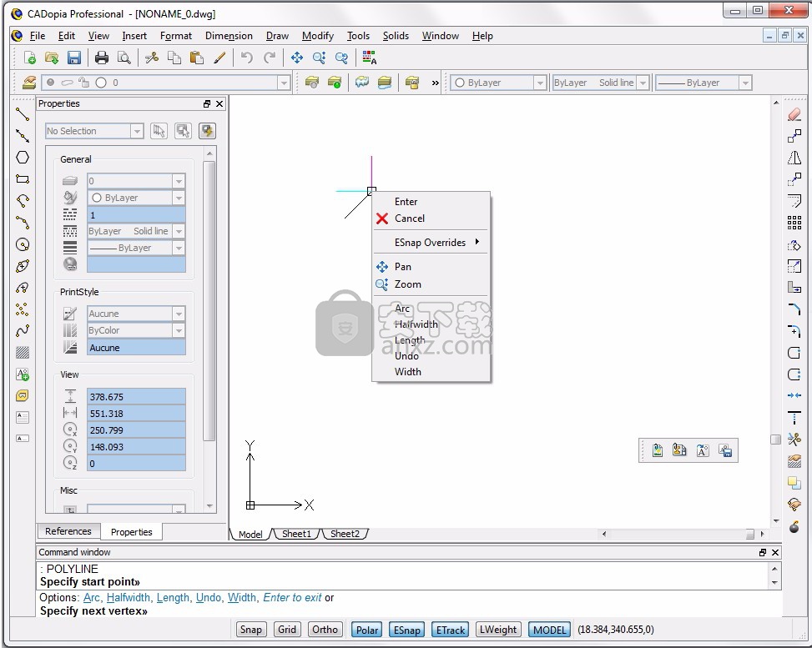Select the Mirror tool
Image resolution: width=812 pixels, height=648 pixels.
tap(794, 158)
